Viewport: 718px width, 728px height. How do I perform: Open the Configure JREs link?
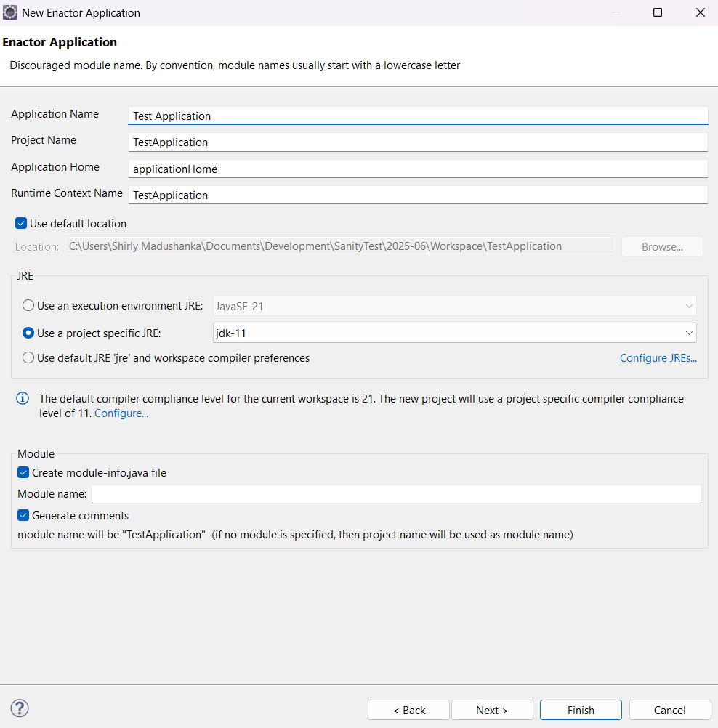pos(658,357)
